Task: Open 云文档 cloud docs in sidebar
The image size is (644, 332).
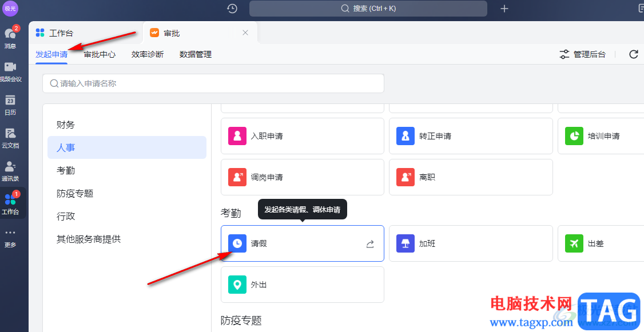Action: point(10,138)
